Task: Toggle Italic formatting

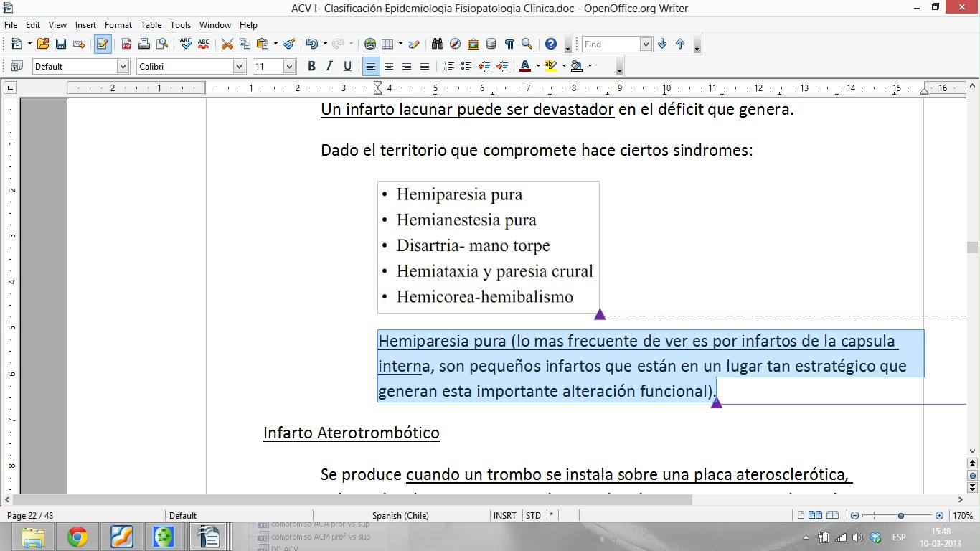Action: coord(329,66)
